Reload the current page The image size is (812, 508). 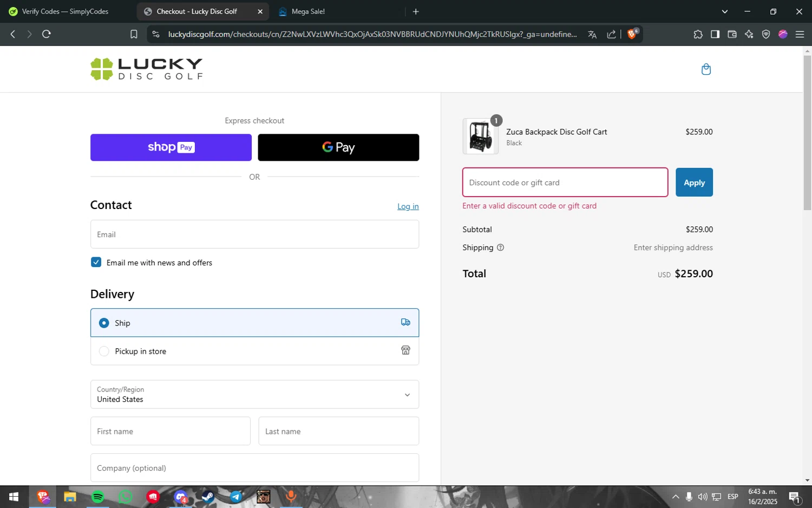pyautogui.click(x=47, y=34)
